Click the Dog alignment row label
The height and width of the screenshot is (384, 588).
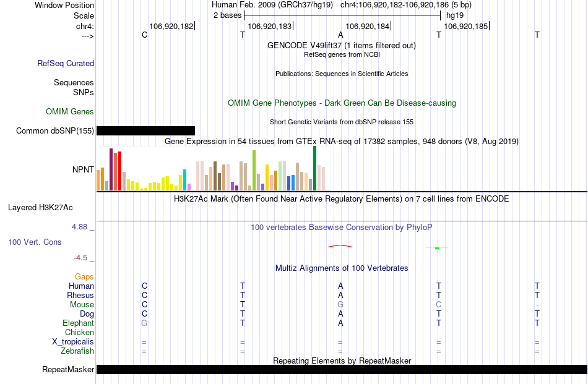87,314
